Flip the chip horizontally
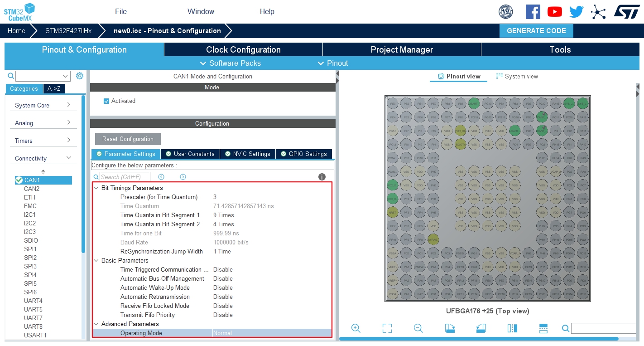The width and height of the screenshot is (644, 346). tap(512, 328)
